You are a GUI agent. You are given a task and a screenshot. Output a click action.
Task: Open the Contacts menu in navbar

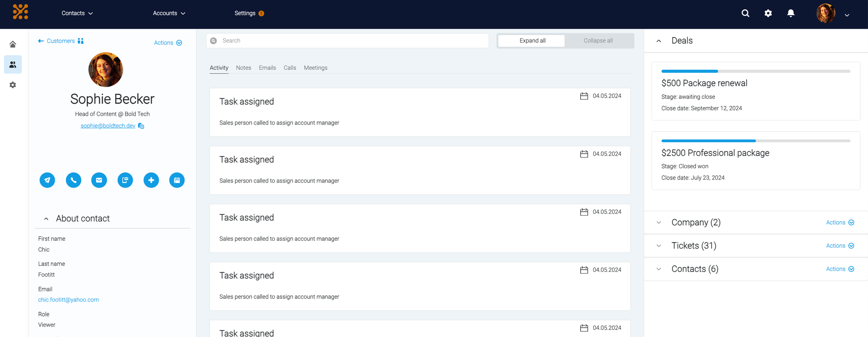[77, 13]
